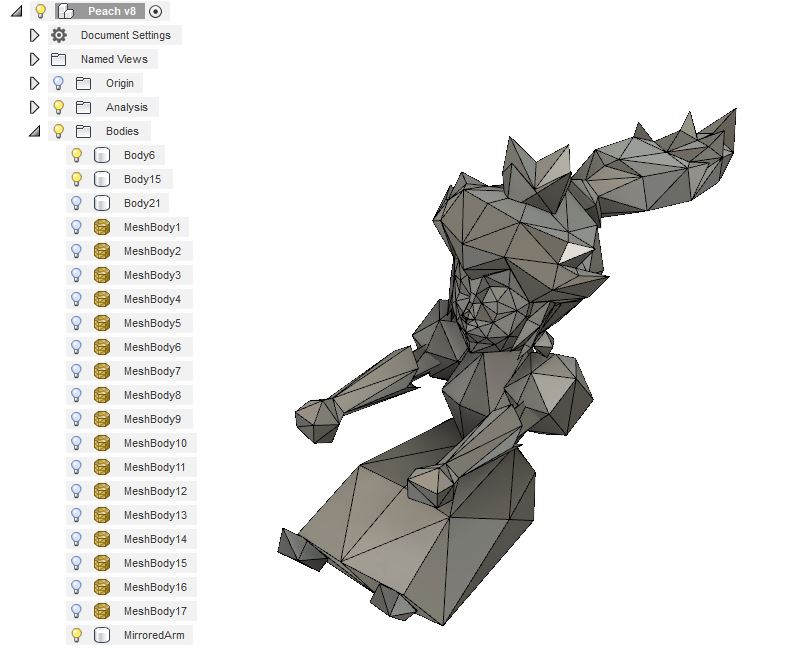Click the Bodies folder icon
This screenshot has height=648, width=804.
pyautogui.click(x=84, y=131)
